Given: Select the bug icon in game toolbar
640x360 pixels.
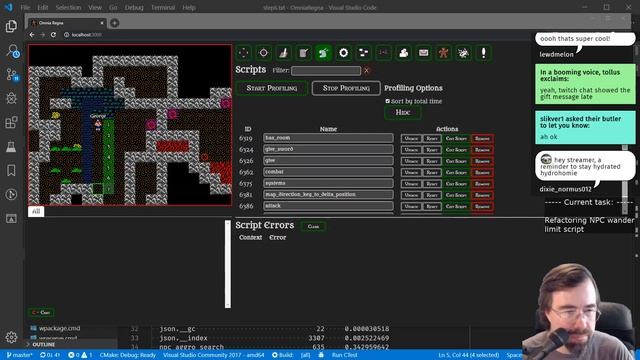Looking at the screenshot, I should click(x=463, y=53).
